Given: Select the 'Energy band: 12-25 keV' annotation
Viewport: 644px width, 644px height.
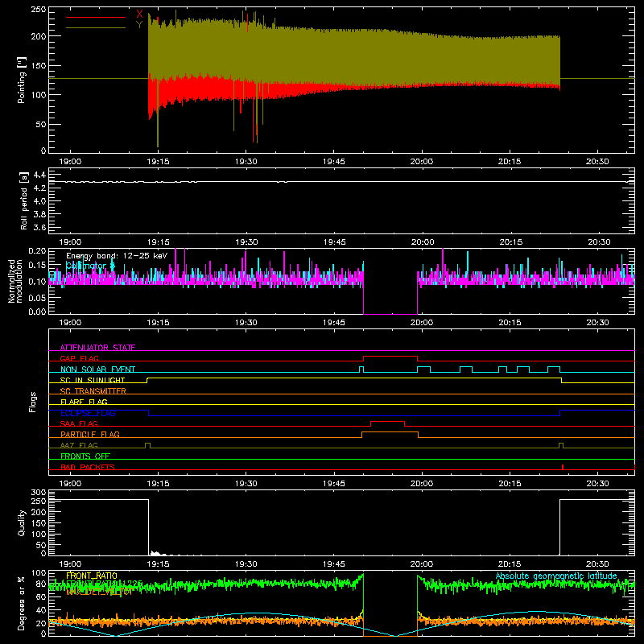Looking at the screenshot, I should (117, 256).
